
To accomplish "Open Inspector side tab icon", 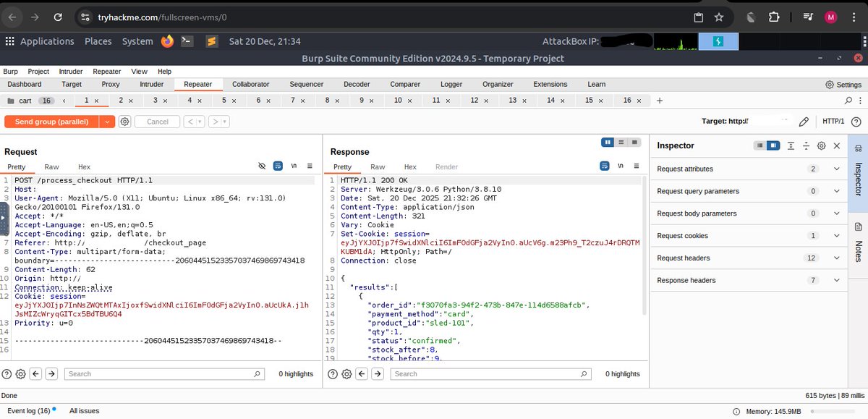I will tap(858, 148).
